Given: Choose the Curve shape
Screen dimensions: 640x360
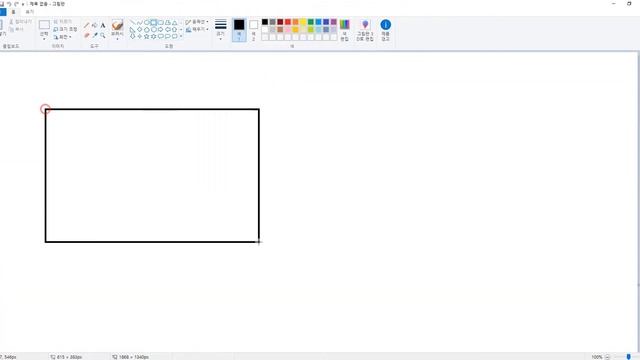Looking at the screenshot, I should (140, 22).
